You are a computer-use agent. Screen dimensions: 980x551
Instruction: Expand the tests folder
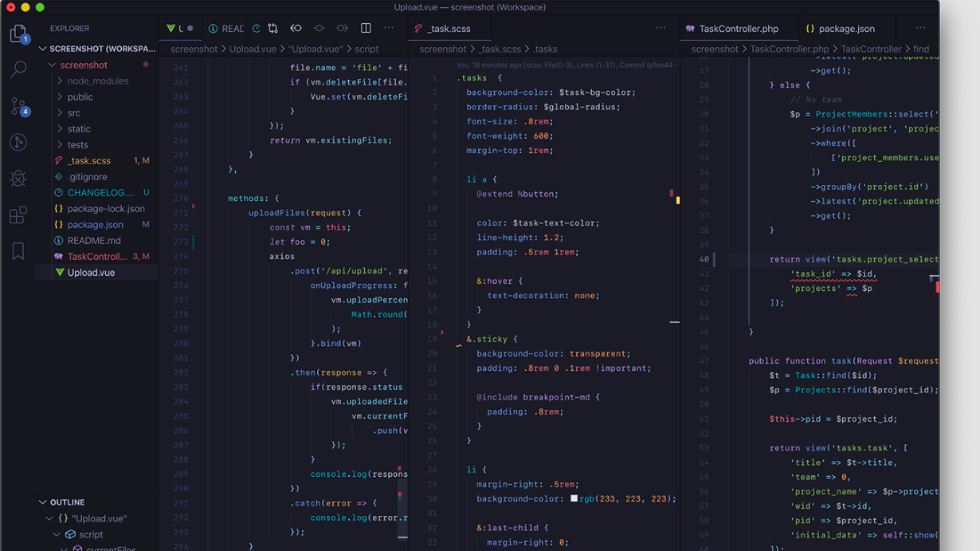(60, 144)
